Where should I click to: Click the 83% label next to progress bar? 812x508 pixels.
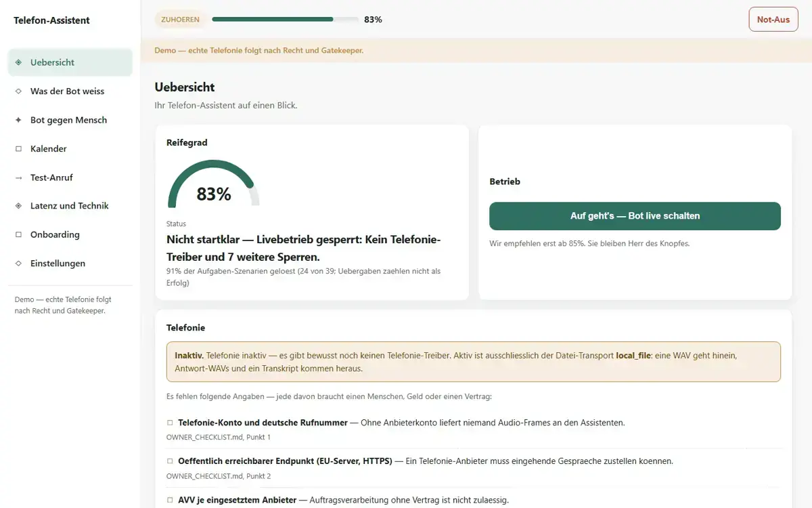[373, 20]
